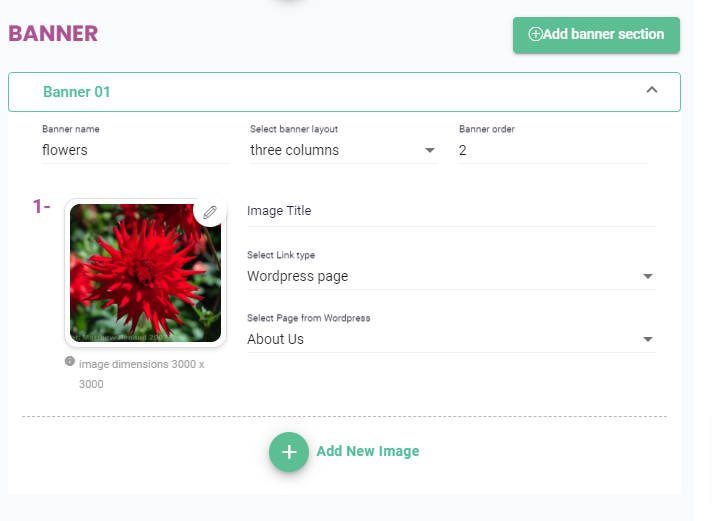
Task: Open the banner layout dropdown arrow
Action: (x=430, y=151)
